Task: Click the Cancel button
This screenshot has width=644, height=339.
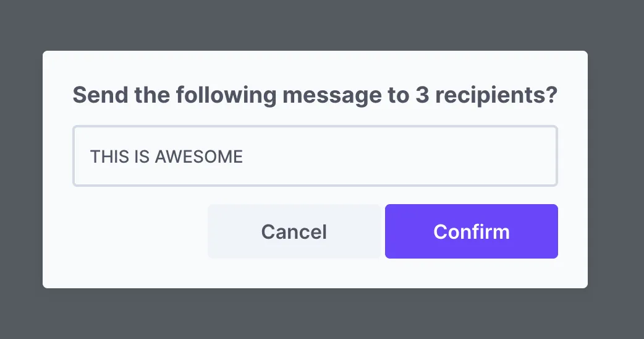Action: pos(294,231)
